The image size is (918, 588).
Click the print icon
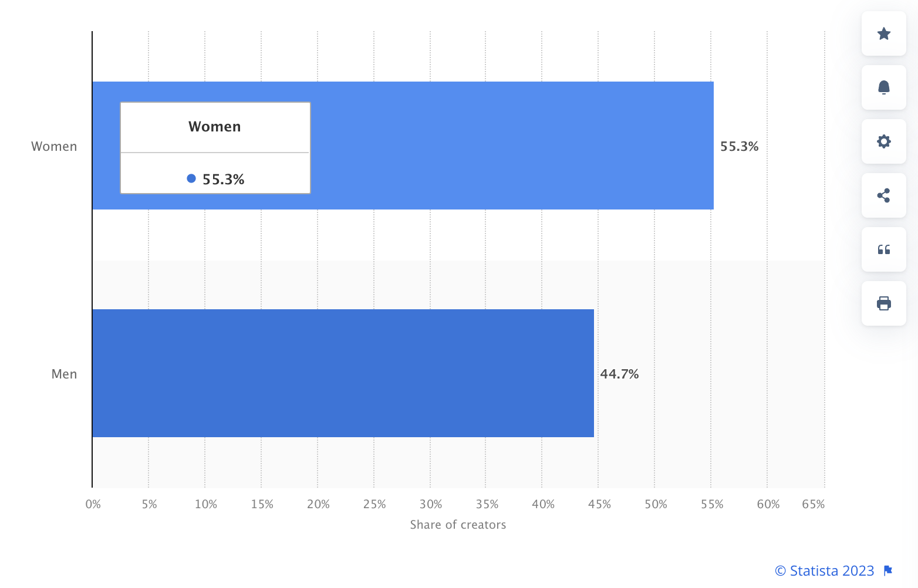coord(883,303)
